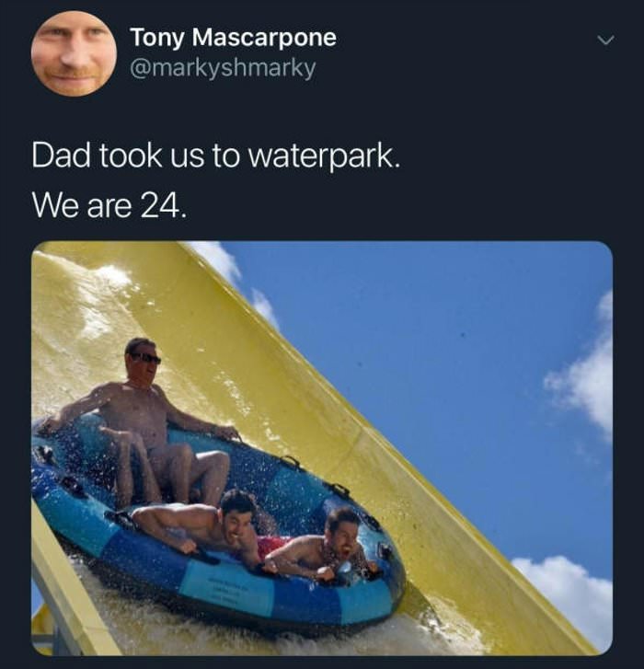Click the word "waterpark" in the tweet
The image size is (644, 669).
pyautogui.click(x=320, y=157)
